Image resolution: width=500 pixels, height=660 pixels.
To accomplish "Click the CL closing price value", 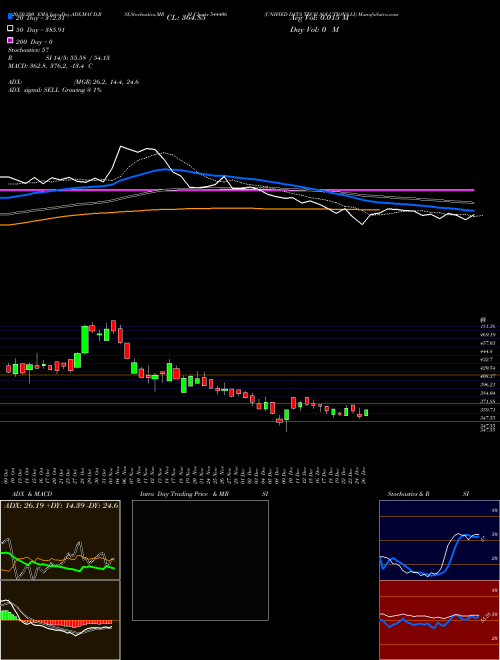I will click(186, 18).
